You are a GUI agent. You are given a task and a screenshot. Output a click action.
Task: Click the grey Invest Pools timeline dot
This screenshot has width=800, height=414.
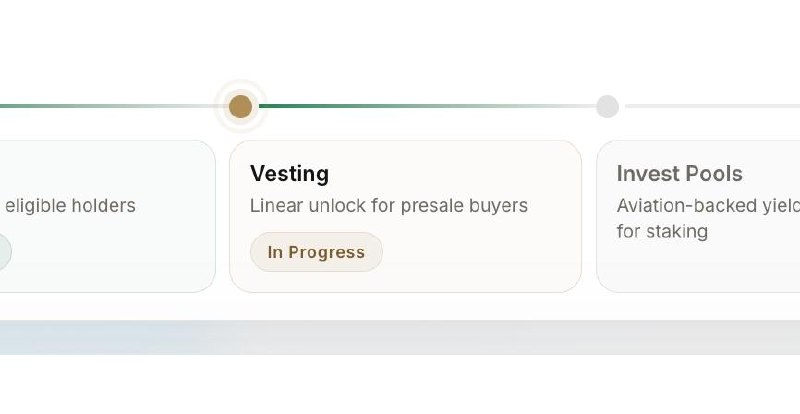(607, 106)
